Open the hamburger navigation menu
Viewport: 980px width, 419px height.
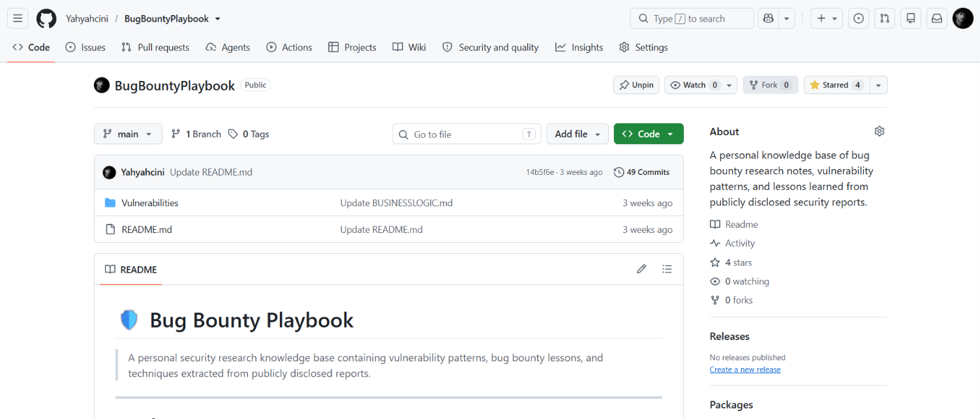pos(18,18)
